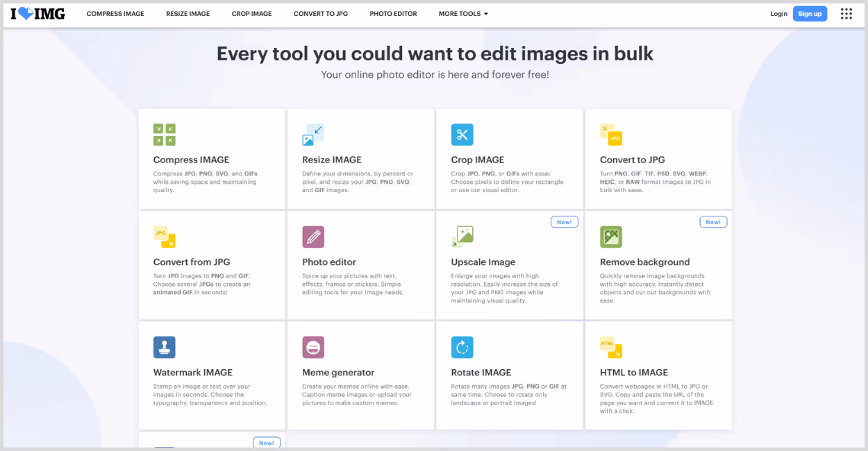Open CONVERT TO JPG in the top navigation
The height and width of the screenshot is (451, 868).
point(321,14)
